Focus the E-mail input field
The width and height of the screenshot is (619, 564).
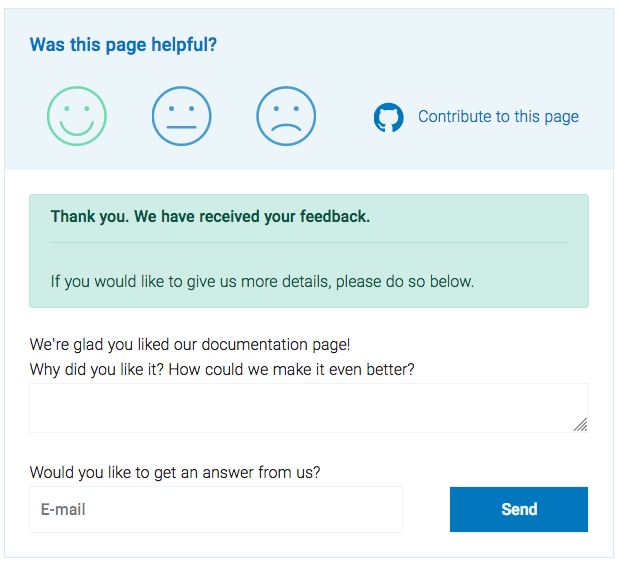pyautogui.click(x=216, y=509)
